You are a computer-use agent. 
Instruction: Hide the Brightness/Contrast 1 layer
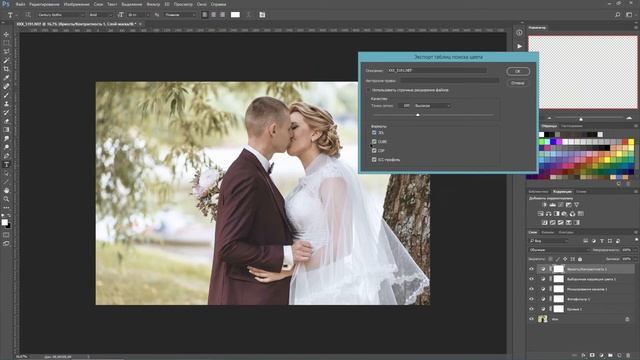(x=531, y=269)
